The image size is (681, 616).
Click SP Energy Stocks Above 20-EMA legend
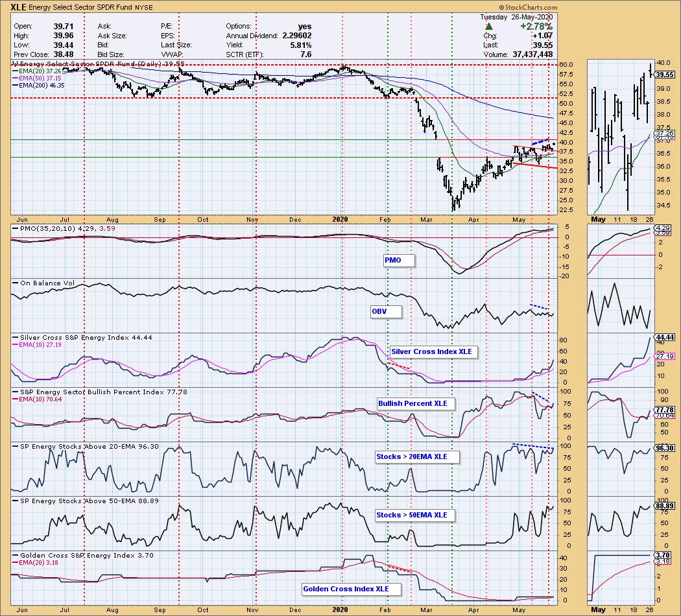[x=86, y=446]
